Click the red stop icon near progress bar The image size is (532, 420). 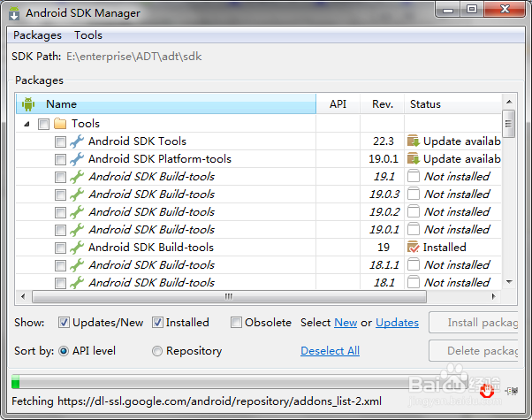(x=487, y=391)
